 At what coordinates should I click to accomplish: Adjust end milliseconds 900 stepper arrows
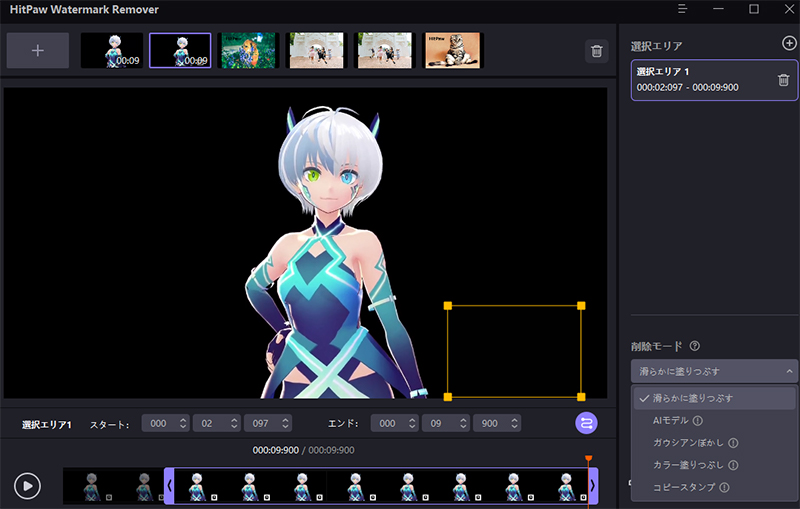click(x=514, y=423)
